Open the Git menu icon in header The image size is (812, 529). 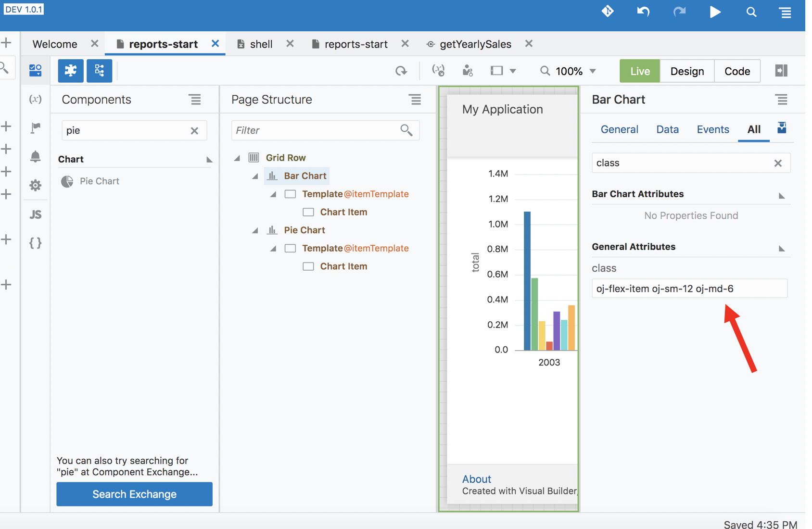click(608, 11)
